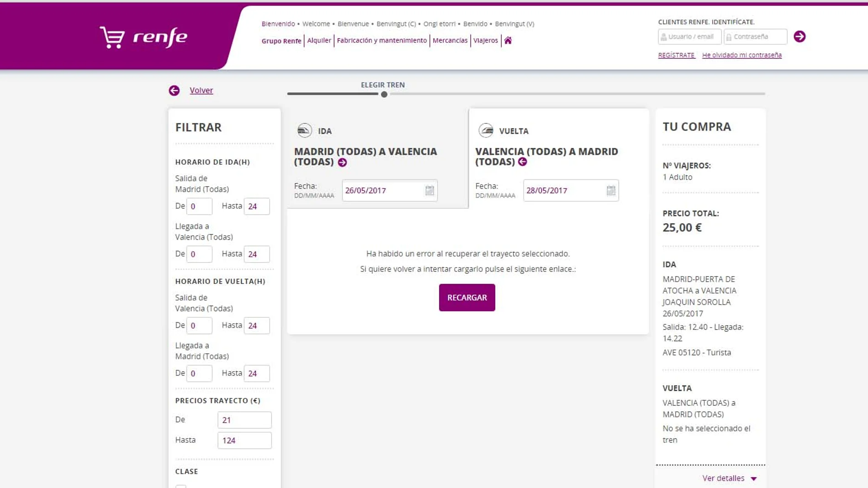Click Hasta field for Salida de Valencia
The width and height of the screenshot is (868, 488).
click(257, 325)
